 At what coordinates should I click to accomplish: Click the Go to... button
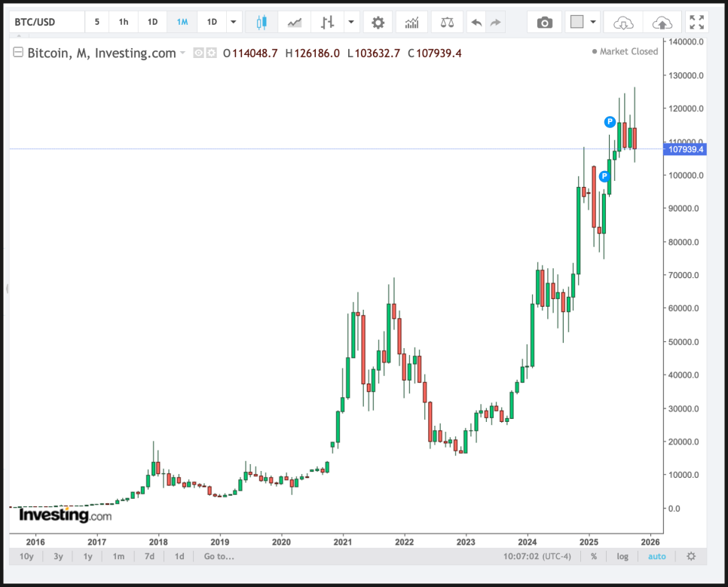coord(219,556)
